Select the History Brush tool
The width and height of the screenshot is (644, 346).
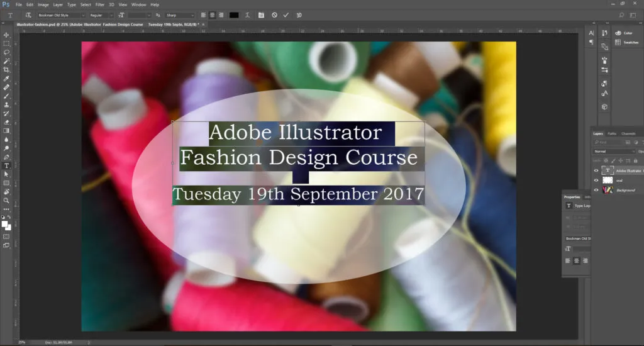[x=6, y=113]
